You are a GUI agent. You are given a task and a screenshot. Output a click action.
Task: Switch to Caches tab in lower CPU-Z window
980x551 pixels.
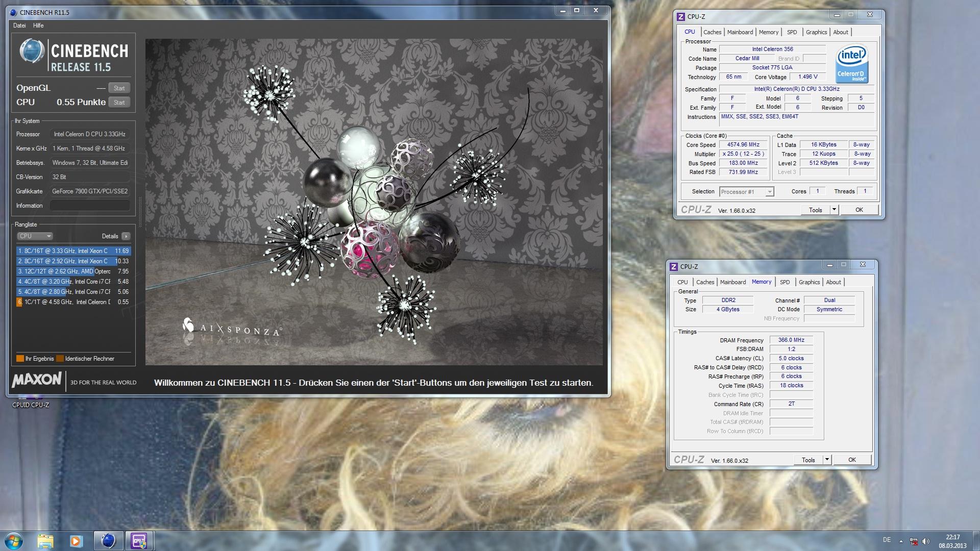pos(705,282)
